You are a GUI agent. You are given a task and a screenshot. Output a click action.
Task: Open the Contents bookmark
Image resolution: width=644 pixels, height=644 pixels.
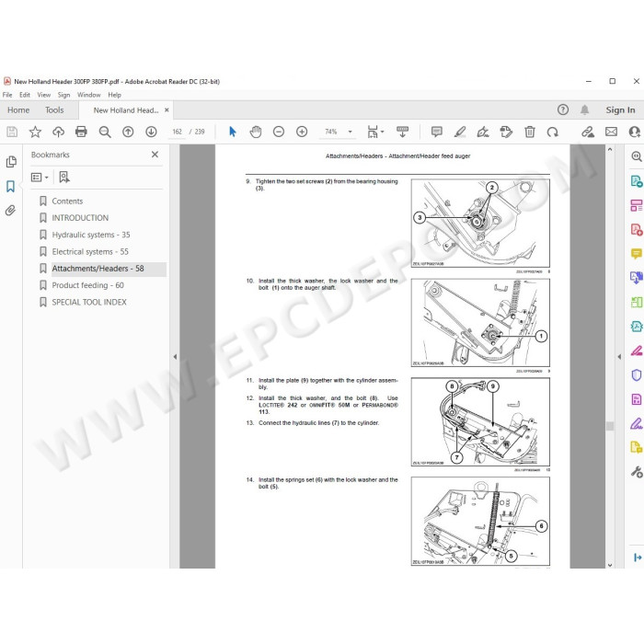point(67,201)
